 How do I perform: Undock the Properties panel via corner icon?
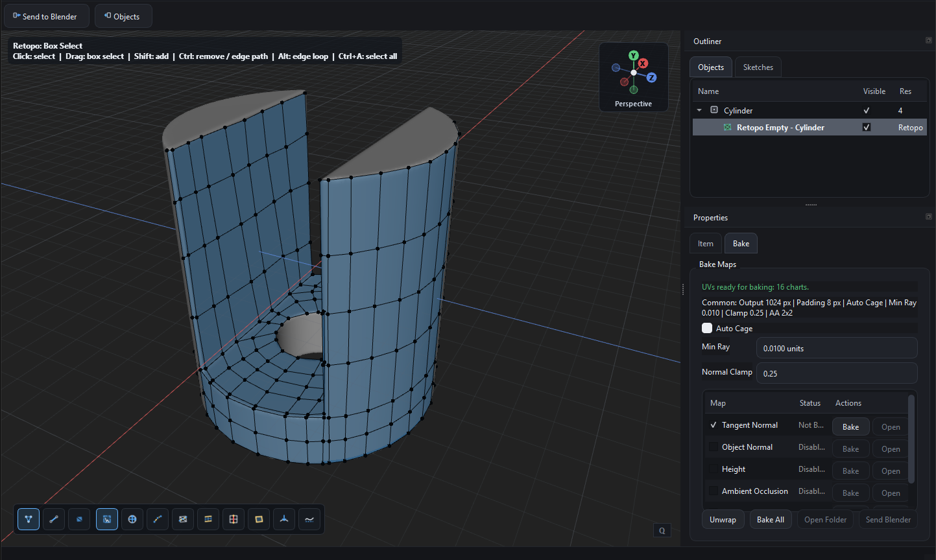pyautogui.click(x=928, y=216)
